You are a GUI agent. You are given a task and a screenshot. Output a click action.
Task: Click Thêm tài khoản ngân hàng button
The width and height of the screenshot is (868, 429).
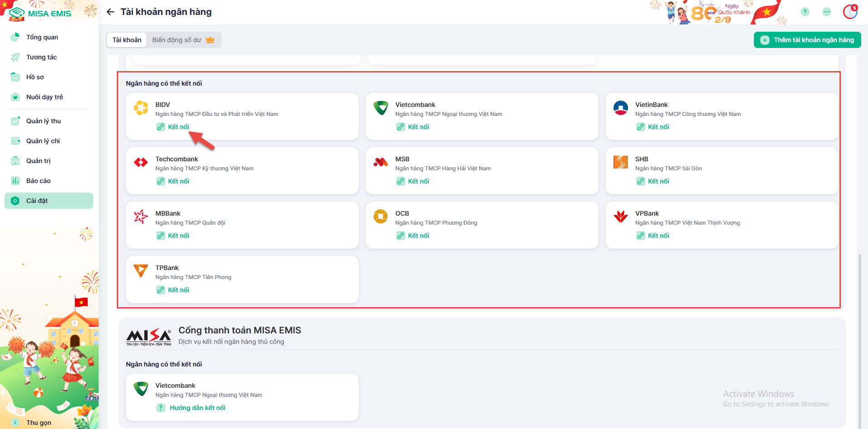pos(807,40)
